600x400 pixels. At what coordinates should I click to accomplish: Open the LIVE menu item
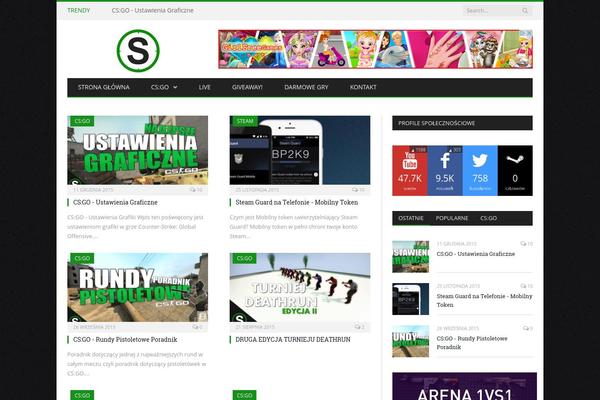tap(205, 87)
